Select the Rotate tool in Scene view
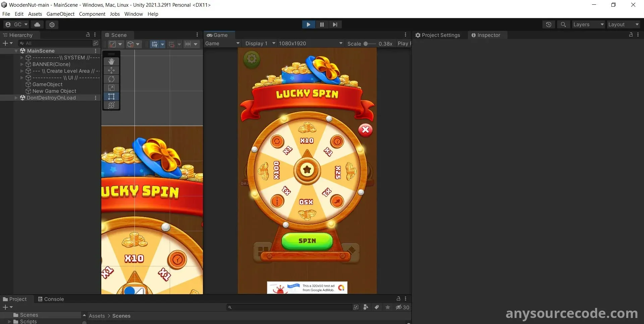The height and width of the screenshot is (324, 644). coord(111,79)
